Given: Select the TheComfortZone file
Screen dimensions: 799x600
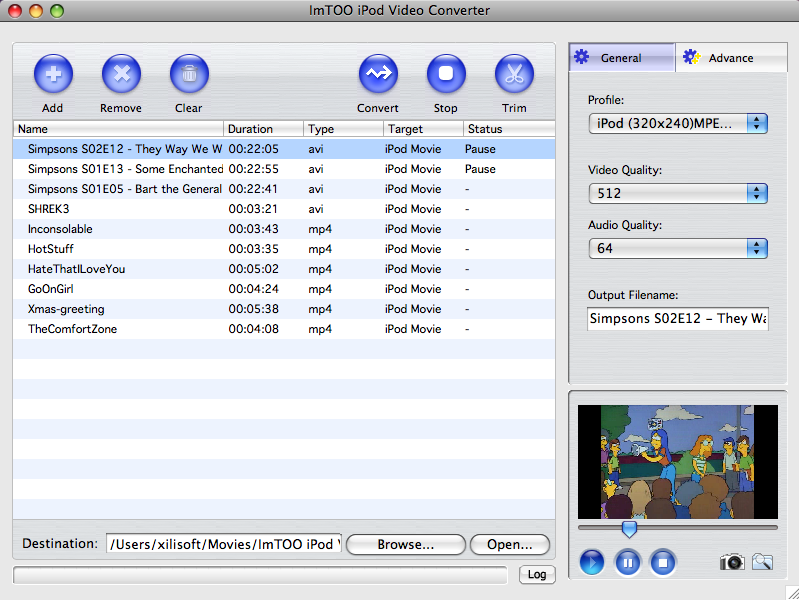Looking at the screenshot, I should [x=284, y=329].
